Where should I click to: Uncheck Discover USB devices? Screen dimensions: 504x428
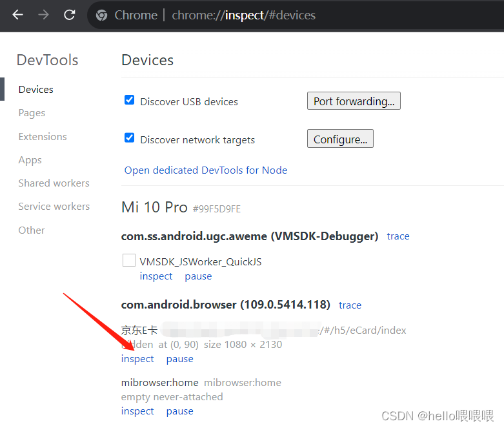coord(129,100)
